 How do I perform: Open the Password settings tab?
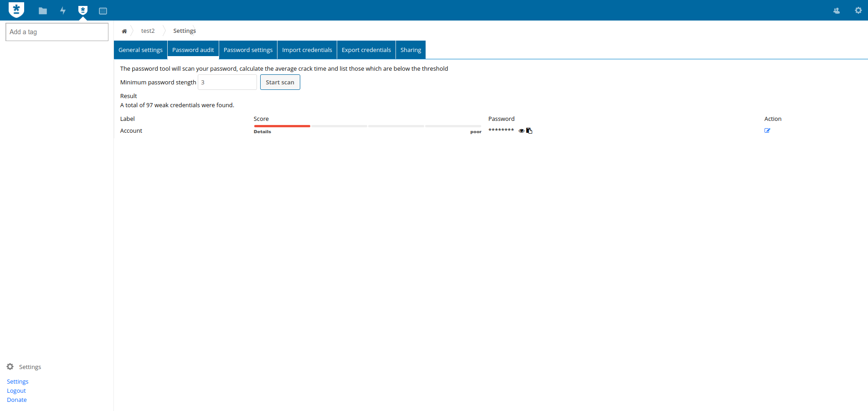(248, 50)
